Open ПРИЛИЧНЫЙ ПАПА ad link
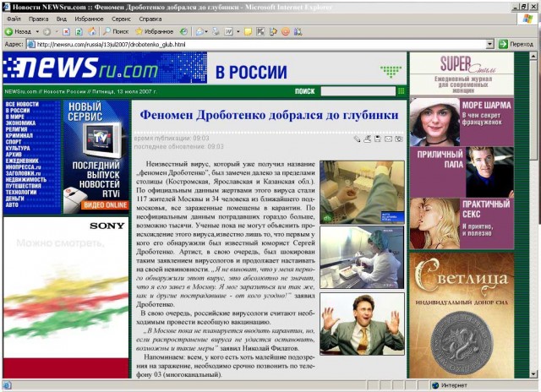 (x=462, y=171)
